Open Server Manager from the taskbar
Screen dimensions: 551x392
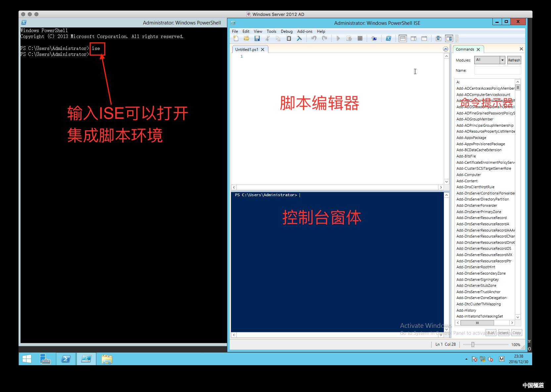click(x=45, y=359)
